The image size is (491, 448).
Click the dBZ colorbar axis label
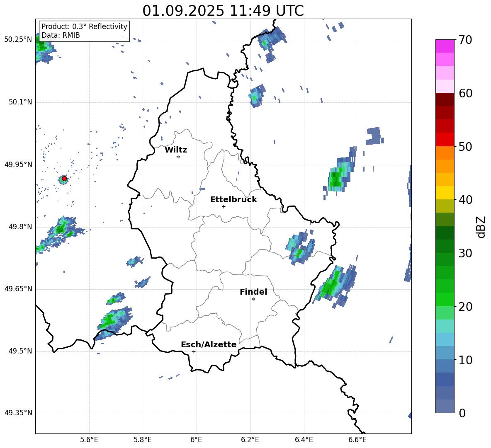coord(481,227)
